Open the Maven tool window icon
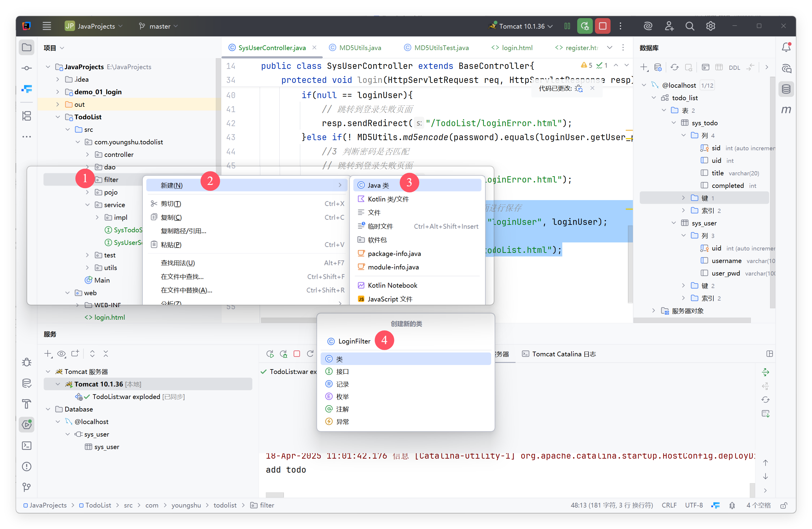 tap(786, 110)
